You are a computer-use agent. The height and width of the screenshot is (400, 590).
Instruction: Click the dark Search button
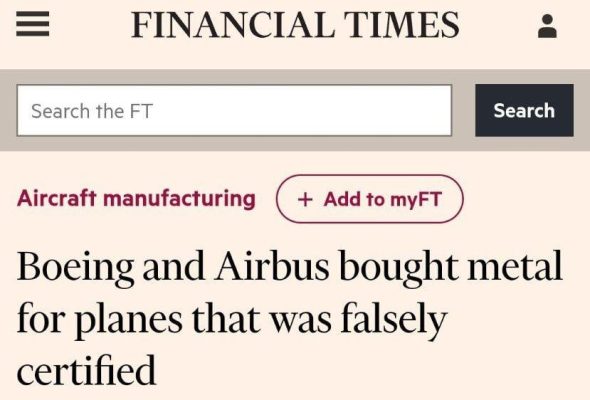pos(524,110)
